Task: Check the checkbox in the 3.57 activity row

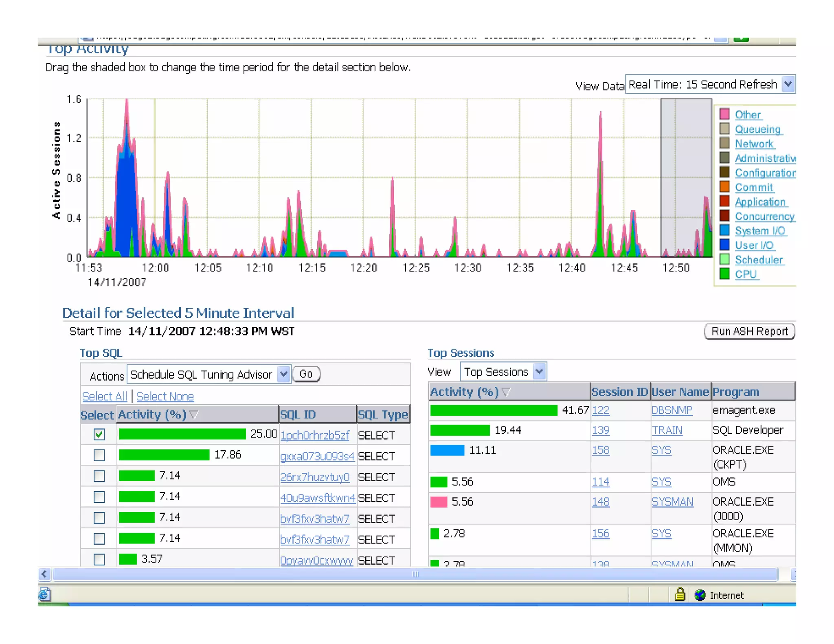Action: pos(99,559)
